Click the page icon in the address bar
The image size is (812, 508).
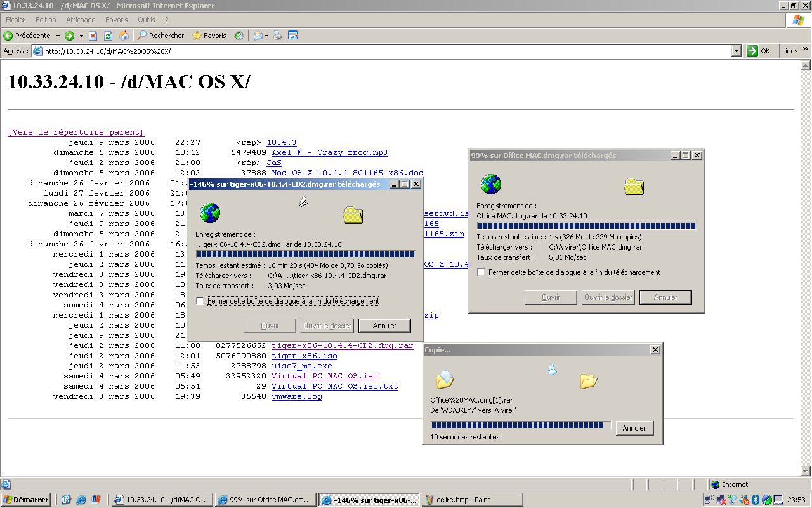coord(38,51)
